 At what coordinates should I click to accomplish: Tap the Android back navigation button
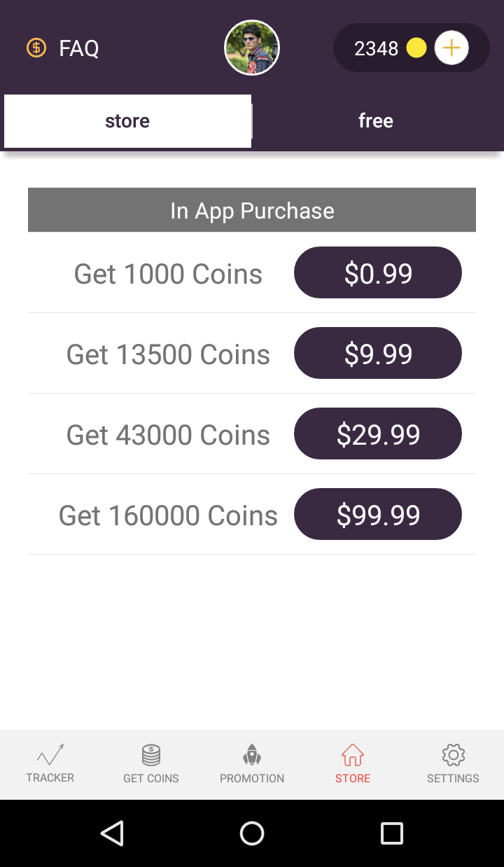112,833
